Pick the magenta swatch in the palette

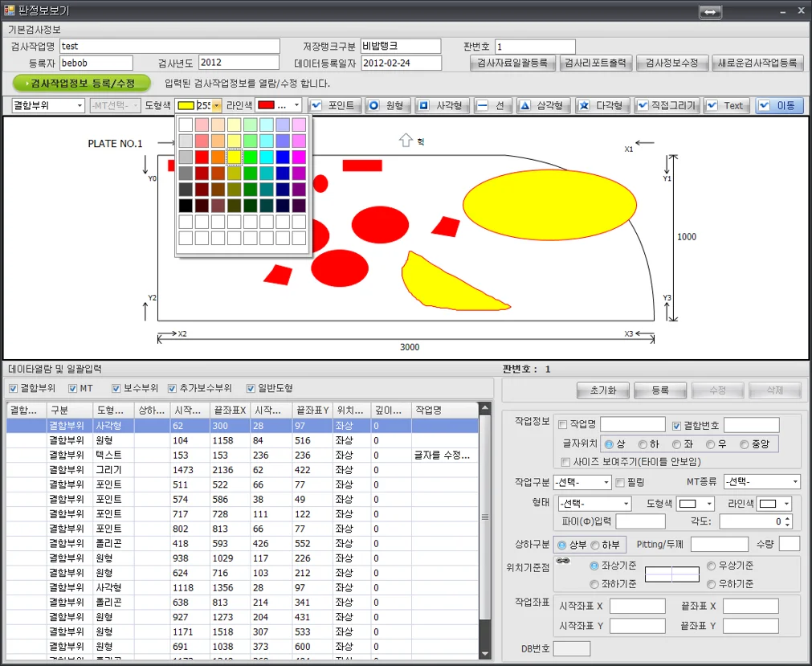click(299, 157)
